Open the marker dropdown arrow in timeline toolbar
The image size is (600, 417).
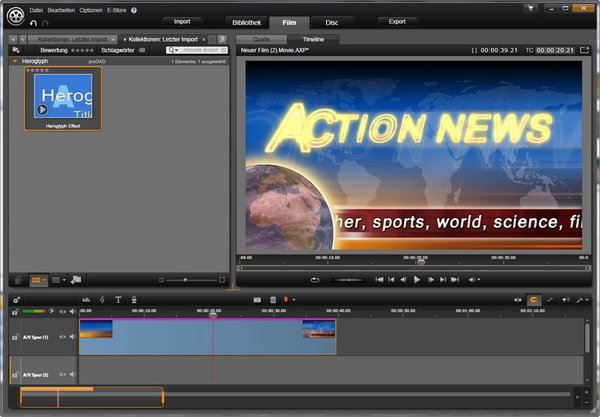click(x=293, y=299)
